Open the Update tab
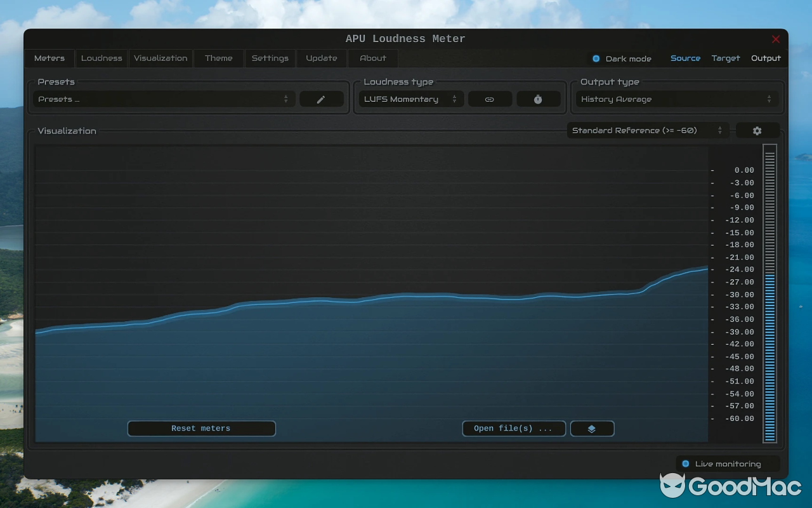 click(322, 58)
